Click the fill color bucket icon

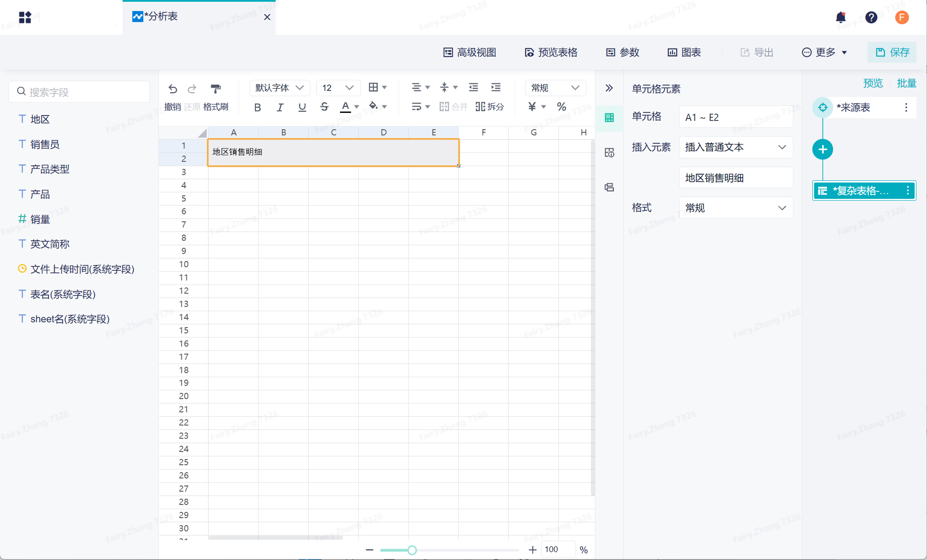(x=374, y=106)
